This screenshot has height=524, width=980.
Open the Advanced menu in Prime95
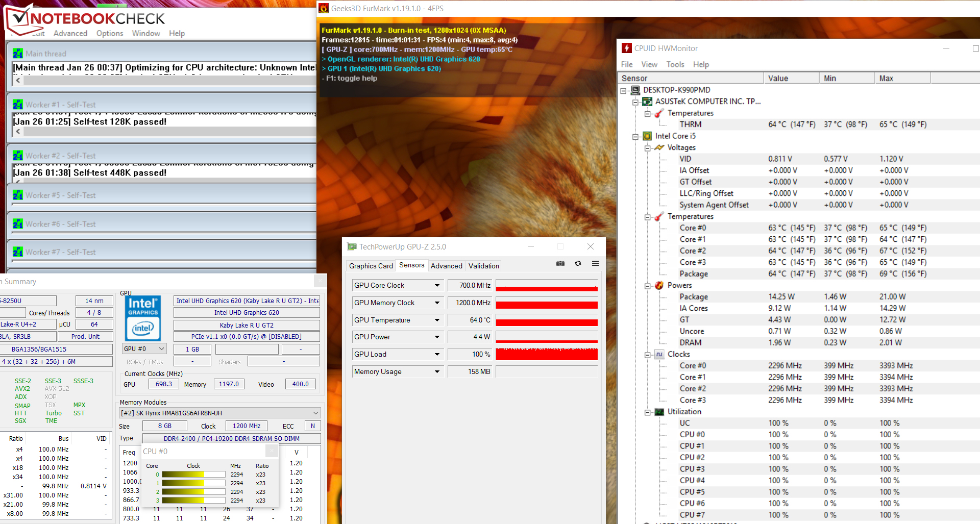click(70, 33)
